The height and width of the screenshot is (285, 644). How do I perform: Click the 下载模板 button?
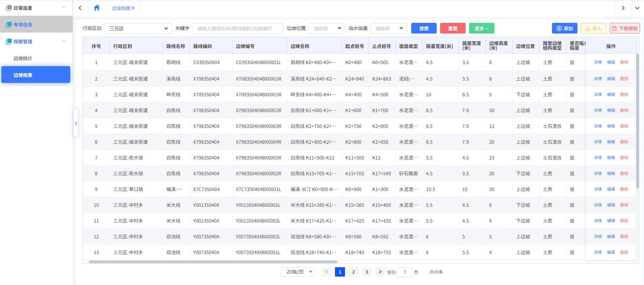[x=625, y=28]
